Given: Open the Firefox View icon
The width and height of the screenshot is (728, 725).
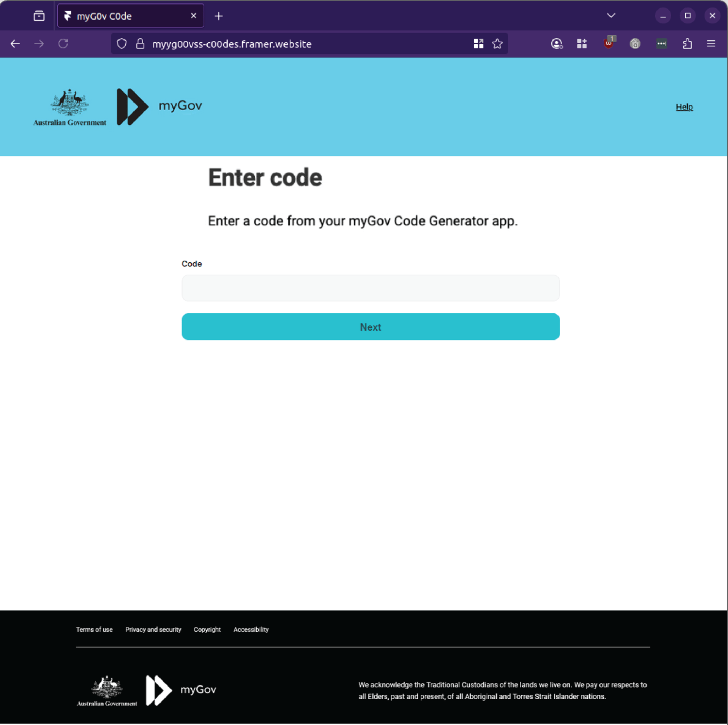Looking at the screenshot, I should [39, 16].
